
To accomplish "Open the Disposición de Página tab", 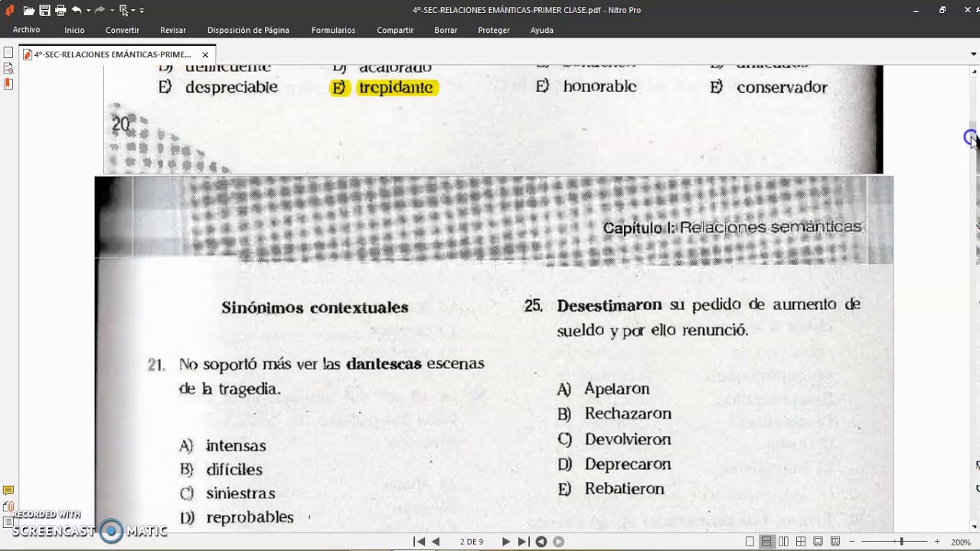I will (x=248, y=30).
